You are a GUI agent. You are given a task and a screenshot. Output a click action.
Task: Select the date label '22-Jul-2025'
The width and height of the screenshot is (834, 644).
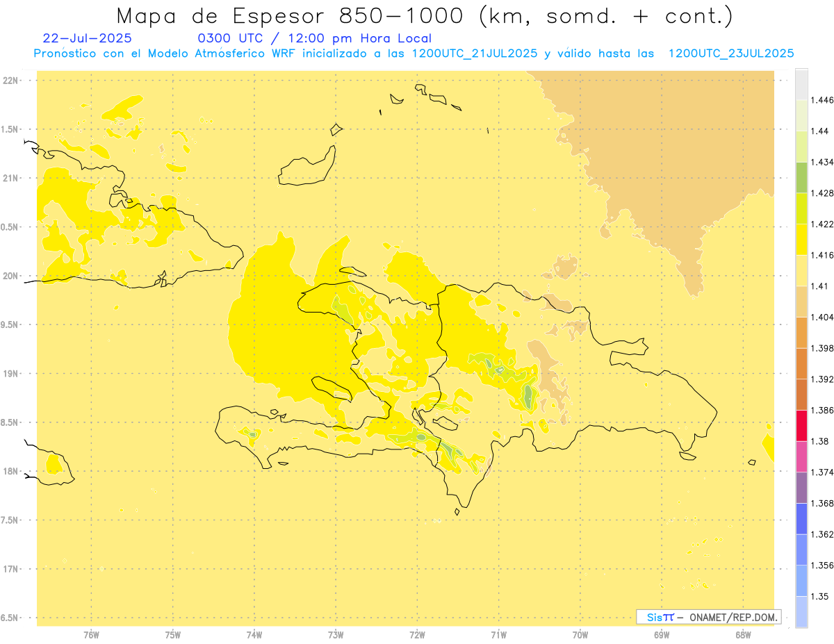pos(87,38)
